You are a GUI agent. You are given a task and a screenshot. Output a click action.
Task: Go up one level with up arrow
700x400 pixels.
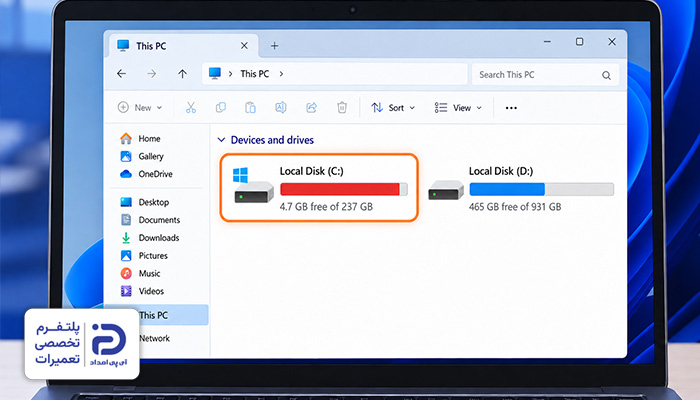(x=182, y=74)
